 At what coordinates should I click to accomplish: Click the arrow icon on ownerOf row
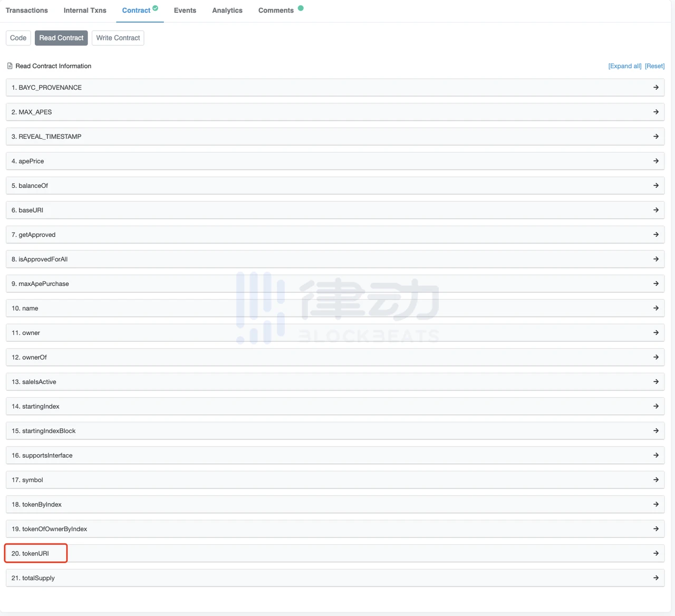[x=656, y=357]
